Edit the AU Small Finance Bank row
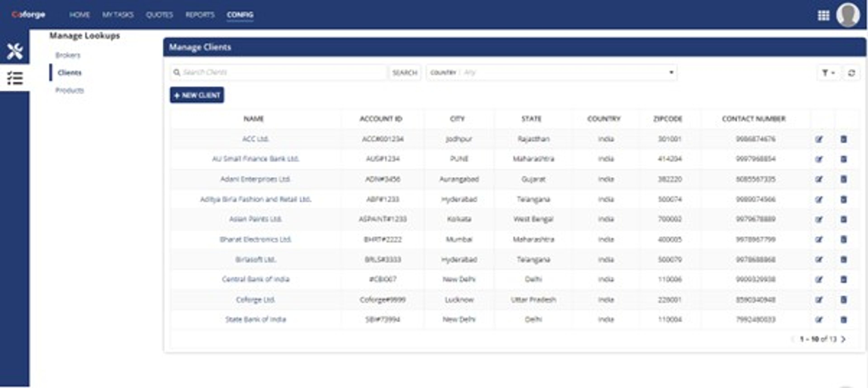 819,159
